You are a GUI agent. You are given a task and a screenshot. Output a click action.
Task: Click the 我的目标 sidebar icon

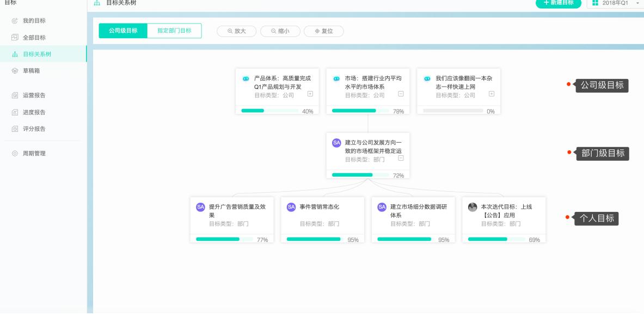pos(15,21)
